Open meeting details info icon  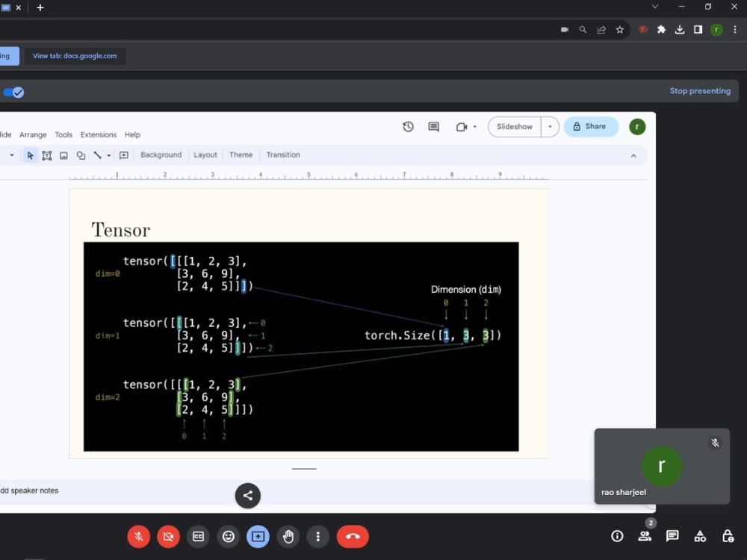617,537
